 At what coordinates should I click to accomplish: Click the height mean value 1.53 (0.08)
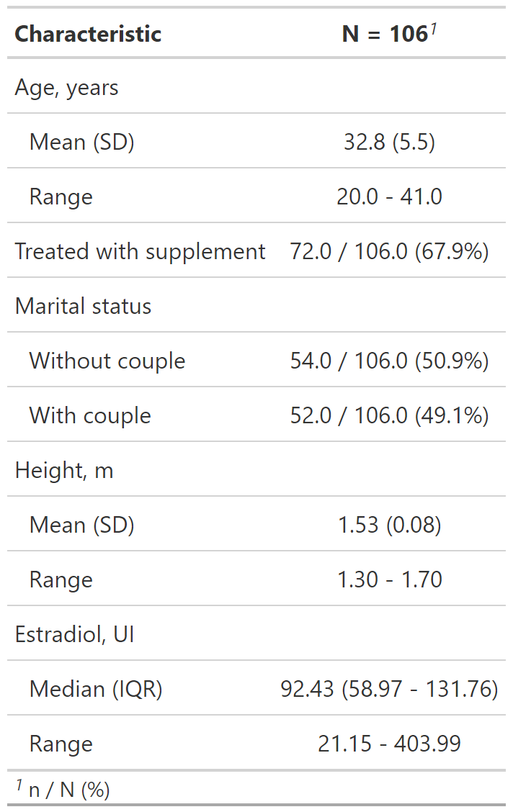(x=389, y=525)
